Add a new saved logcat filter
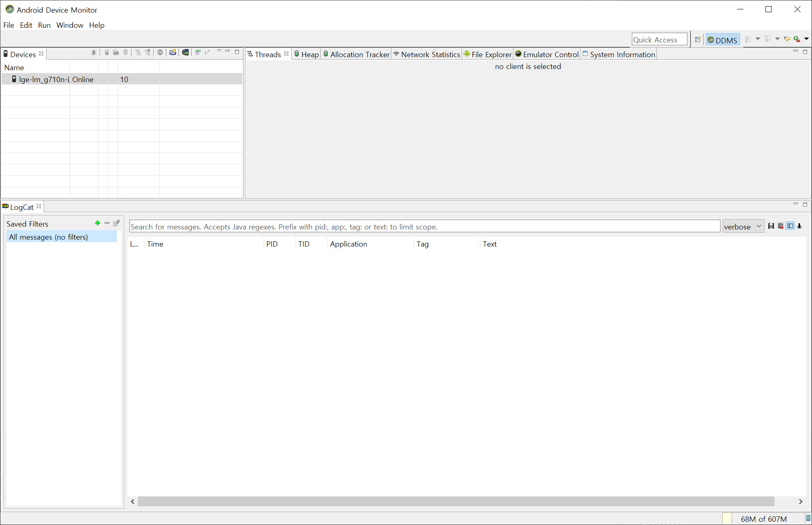Screen dimensions: 812x525 [x=97, y=223]
